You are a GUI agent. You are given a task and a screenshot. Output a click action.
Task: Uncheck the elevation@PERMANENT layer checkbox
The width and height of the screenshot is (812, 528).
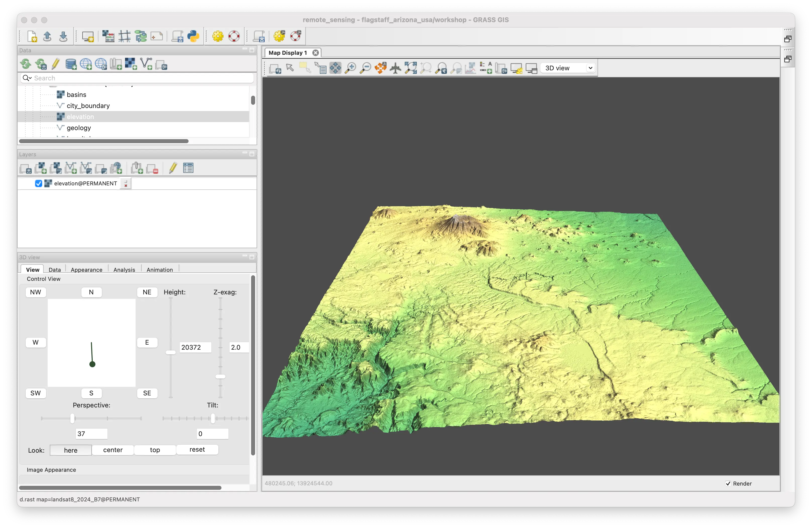(39, 183)
